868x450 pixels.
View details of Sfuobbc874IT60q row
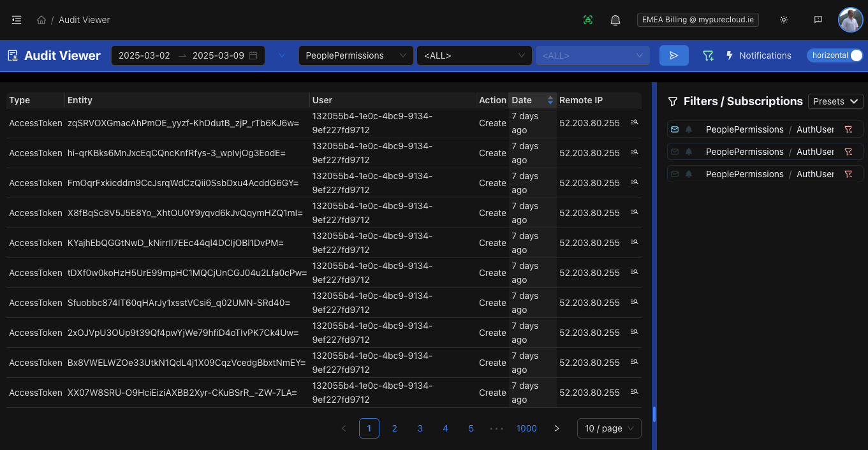pos(634,302)
